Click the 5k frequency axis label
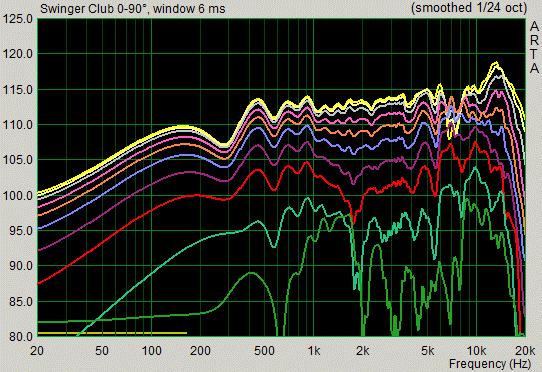Image resolution: width=542 pixels, height=372 pixels. (428, 351)
